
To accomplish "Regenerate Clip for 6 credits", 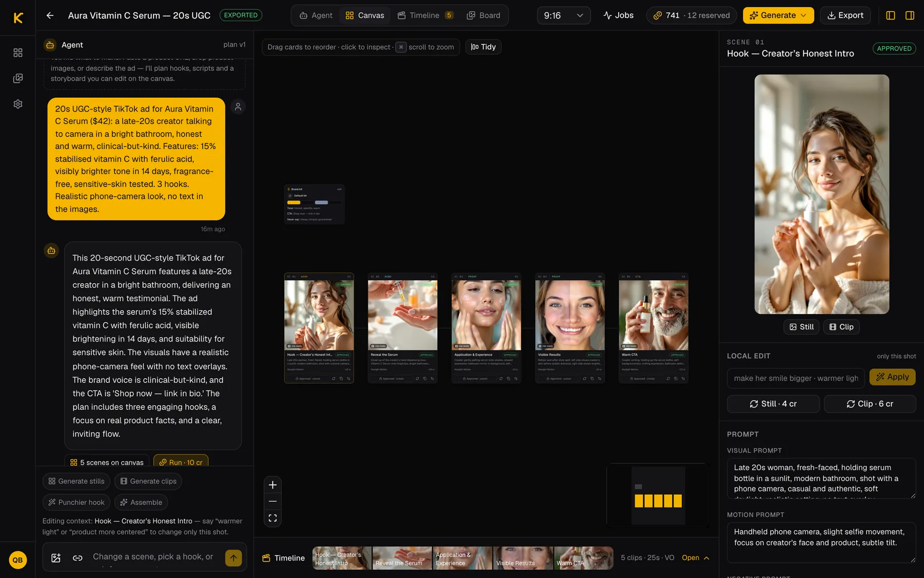I will click(870, 404).
